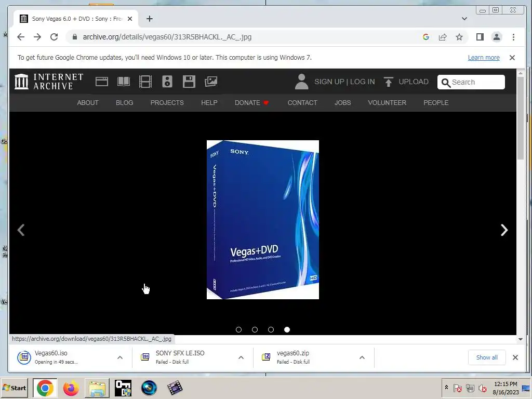Click the Learn more link
Viewport: 532px width, 399px height.
click(x=484, y=58)
